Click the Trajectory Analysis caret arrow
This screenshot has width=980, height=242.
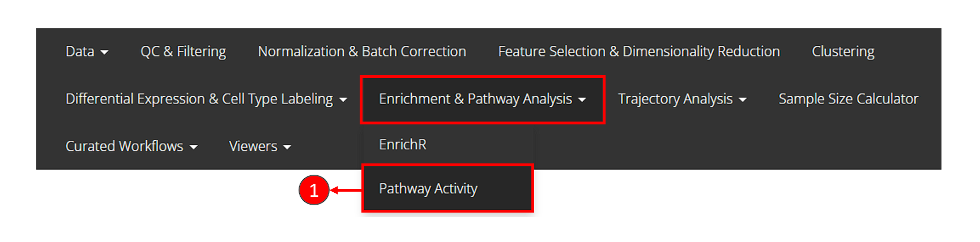click(743, 100)
